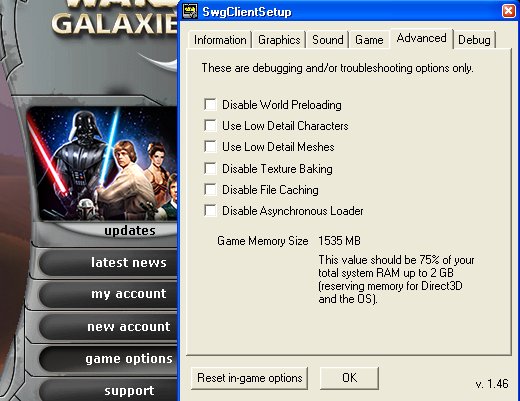Toggle Disable Asynchronous Loader checkbox
The width and height of the screenshot is (520, 401).
(210, 211)
